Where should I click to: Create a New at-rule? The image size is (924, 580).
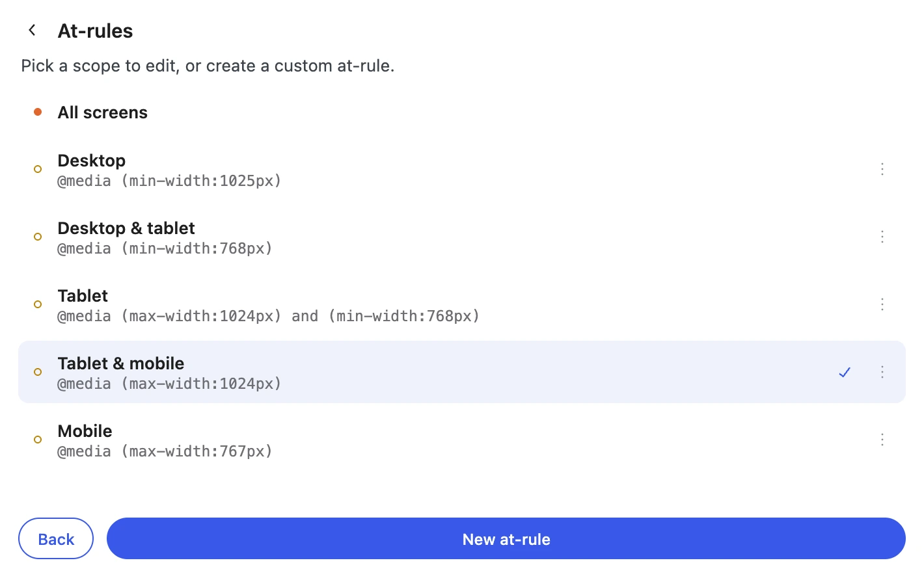point(506,538)
